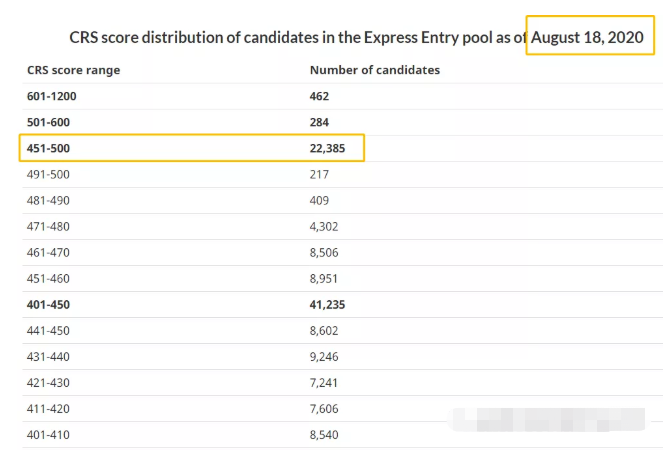Click the 462 candidates value
This screenshot has height=459, width=669.
click(x=320, y=96)
